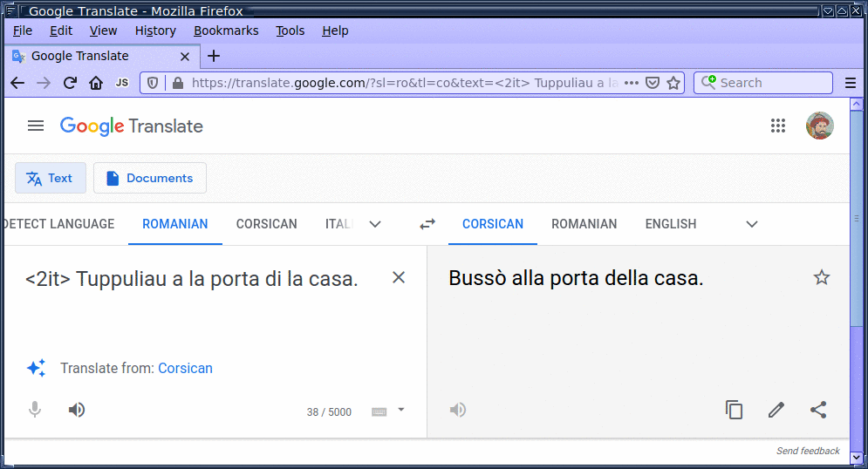Screen dimensions: 868x469
Task: Select Romanian as source language
Action: click(175, 224)
